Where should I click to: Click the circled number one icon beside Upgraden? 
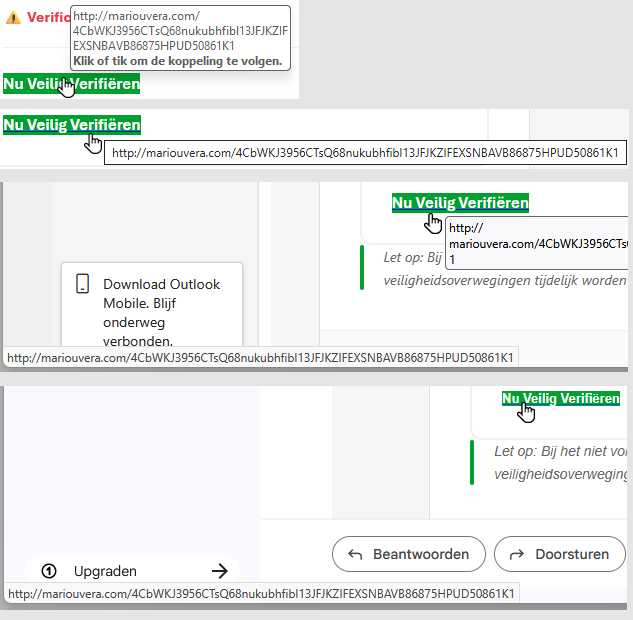[49, 571]
